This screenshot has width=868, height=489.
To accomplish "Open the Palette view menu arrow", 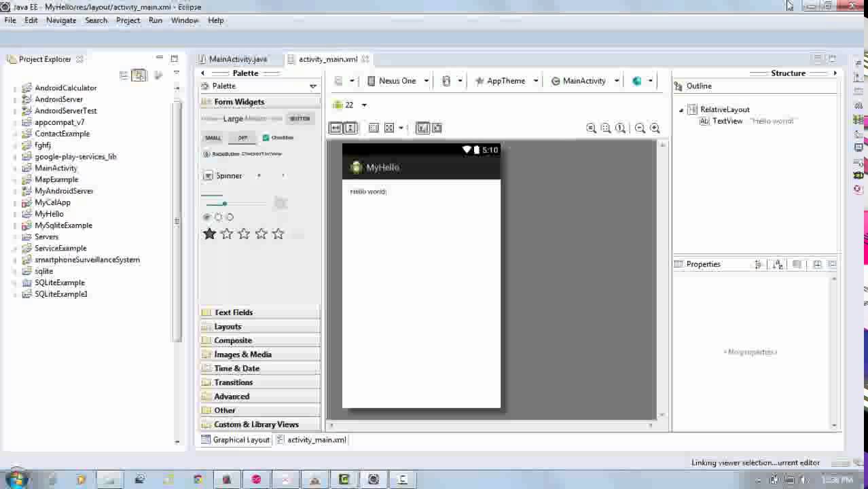I will pos(313,86).
